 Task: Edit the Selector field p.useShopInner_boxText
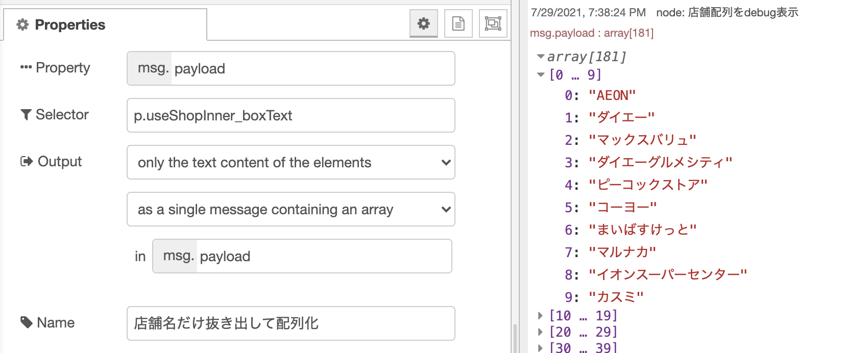291,115
